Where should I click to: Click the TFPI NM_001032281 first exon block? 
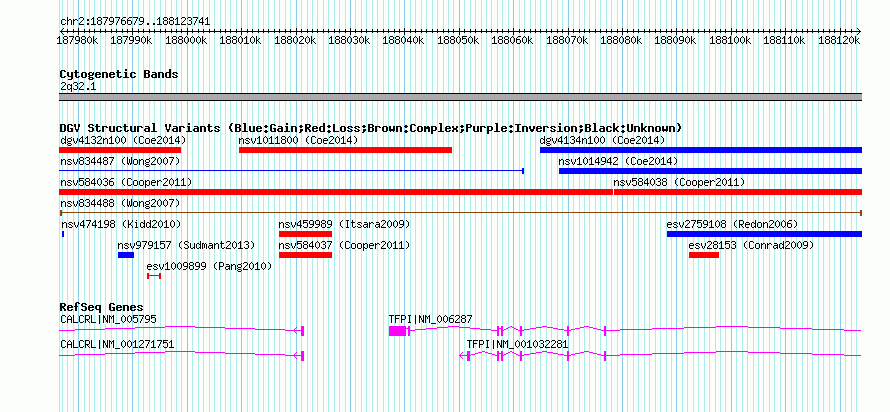point(468,356)
